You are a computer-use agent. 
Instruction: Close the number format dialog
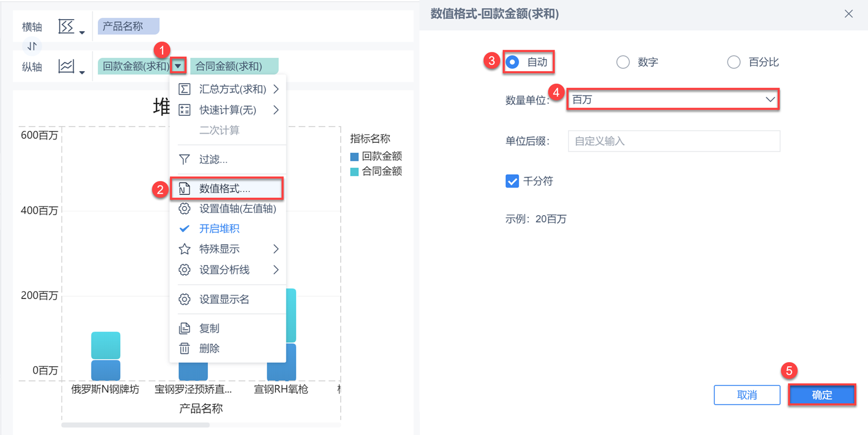(848, 14)
